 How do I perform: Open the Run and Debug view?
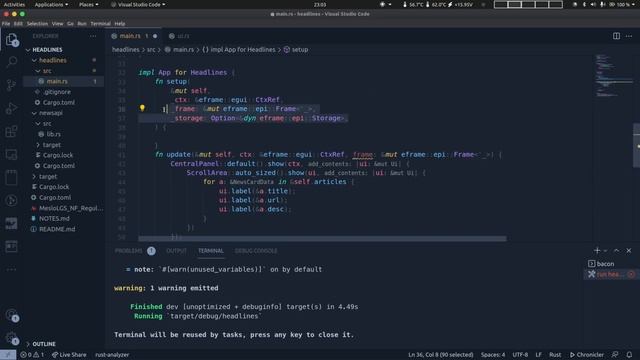pos(11,108)
